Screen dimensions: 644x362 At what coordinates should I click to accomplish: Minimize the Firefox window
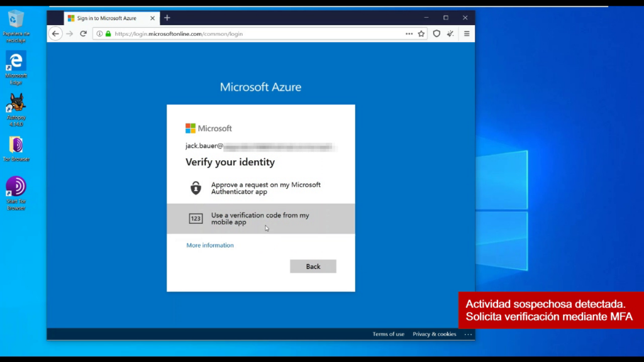click(426, 18)
